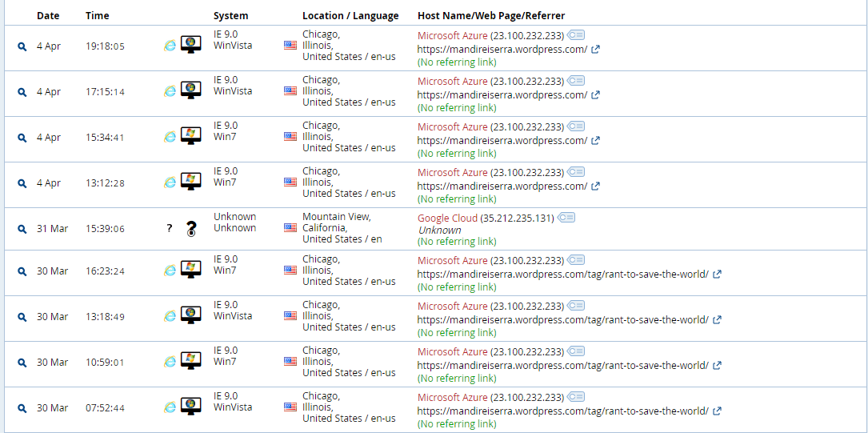This screenshot has width=868, height=433.
Task: Click label tag icon in 30 Mar 16:23:24 row
Action: (576, 259)
